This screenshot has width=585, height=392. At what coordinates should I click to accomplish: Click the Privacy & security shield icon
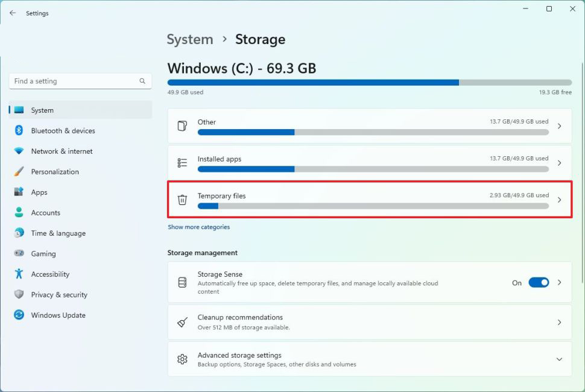(x=19, y=295)
